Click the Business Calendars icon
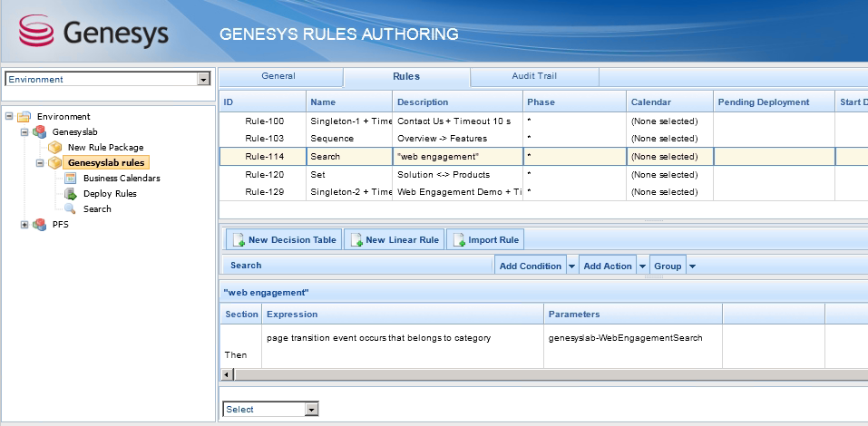 pos(70,179)
